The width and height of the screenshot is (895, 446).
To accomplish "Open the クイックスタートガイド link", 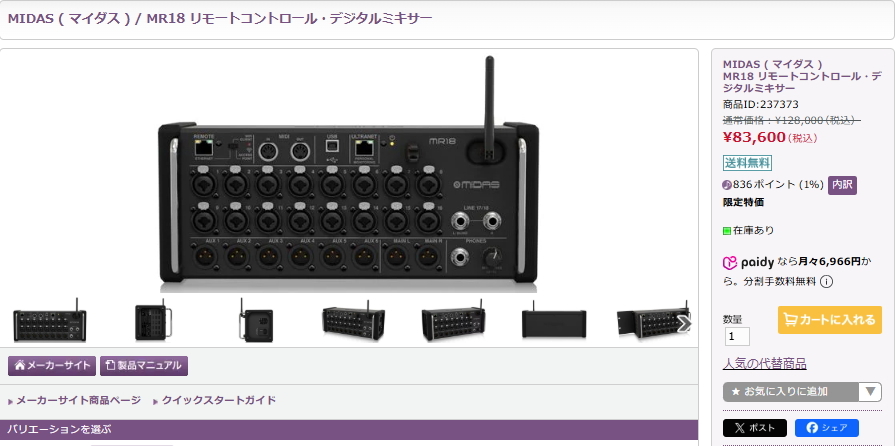I will (x=219, y=400).
